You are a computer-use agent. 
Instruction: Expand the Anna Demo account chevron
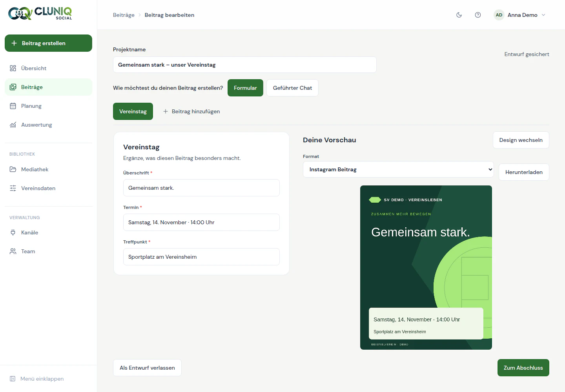(543, 15)
